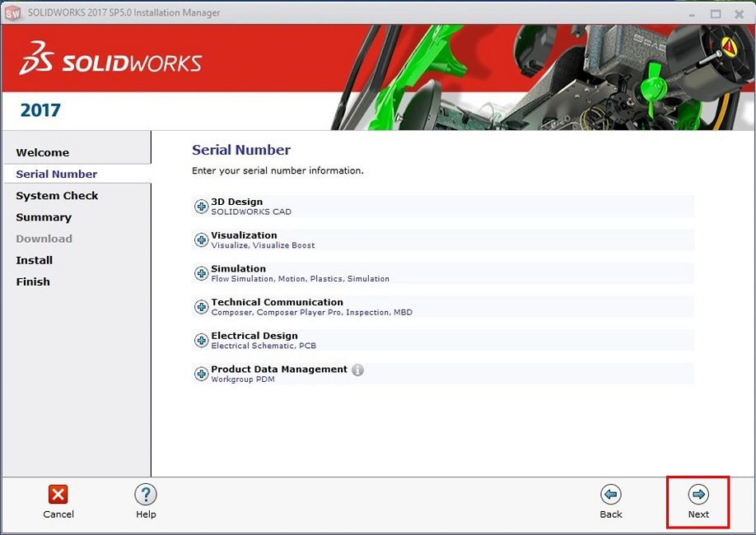The width and height of the screenshot is (756, 535).
Task: Open Help with the question mark icon
Action: 146,495
